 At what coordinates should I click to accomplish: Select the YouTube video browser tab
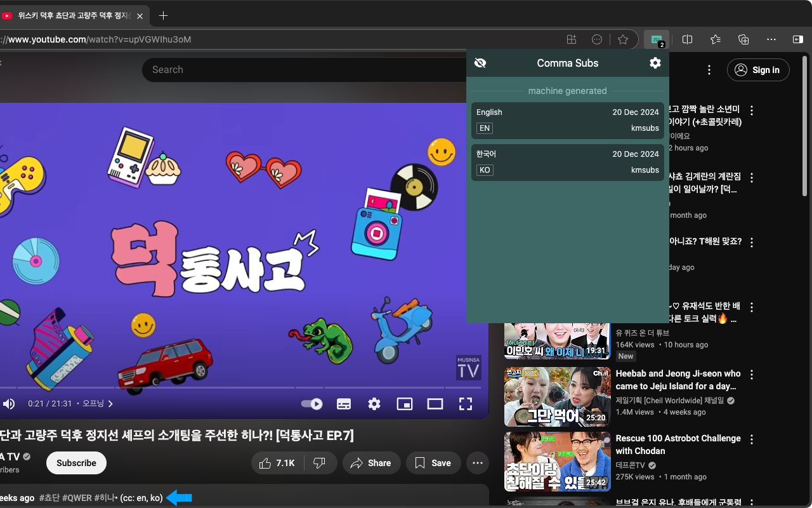click(x=74, y=16)
